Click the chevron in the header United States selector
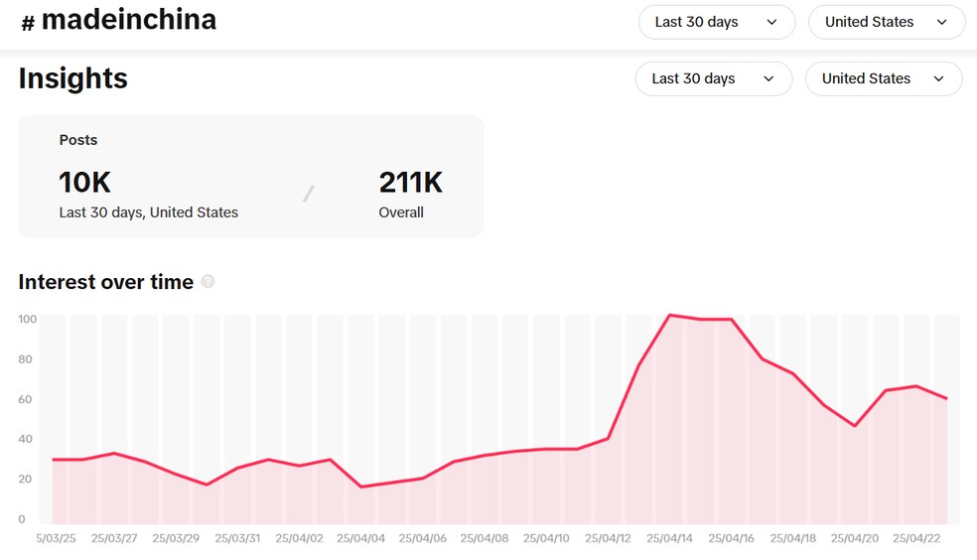977x560 pixels. coord(941,23)
